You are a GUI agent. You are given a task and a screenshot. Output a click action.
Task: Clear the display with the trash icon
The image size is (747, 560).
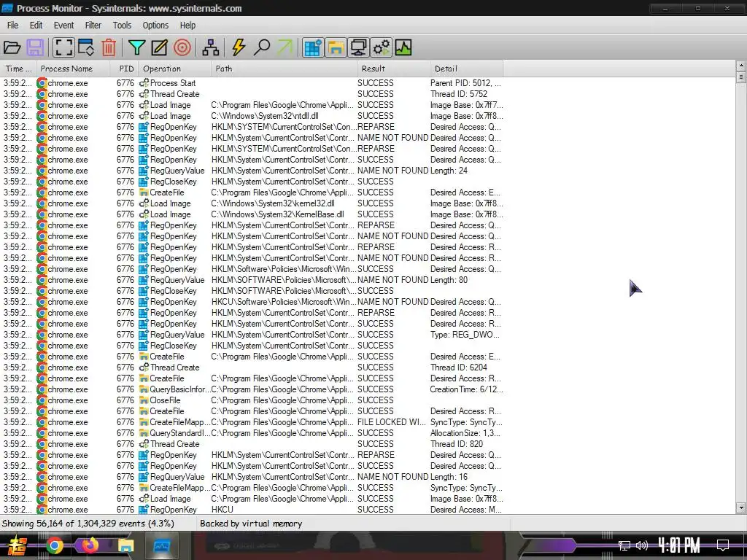pos(109,47)
